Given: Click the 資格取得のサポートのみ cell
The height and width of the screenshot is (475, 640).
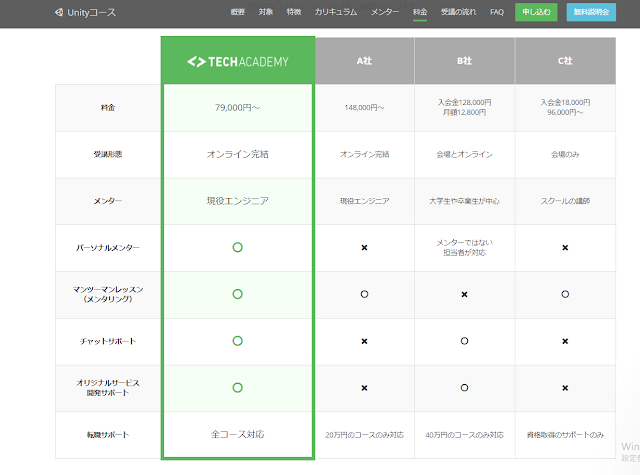Looking at the screenshot, I should 565,435.
